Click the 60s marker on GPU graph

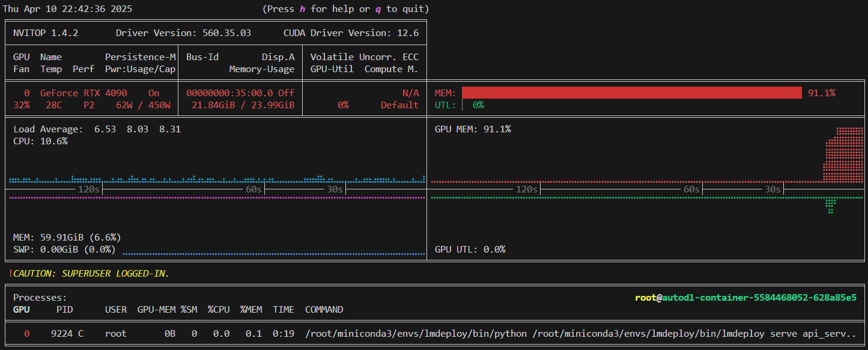point(691,189)
